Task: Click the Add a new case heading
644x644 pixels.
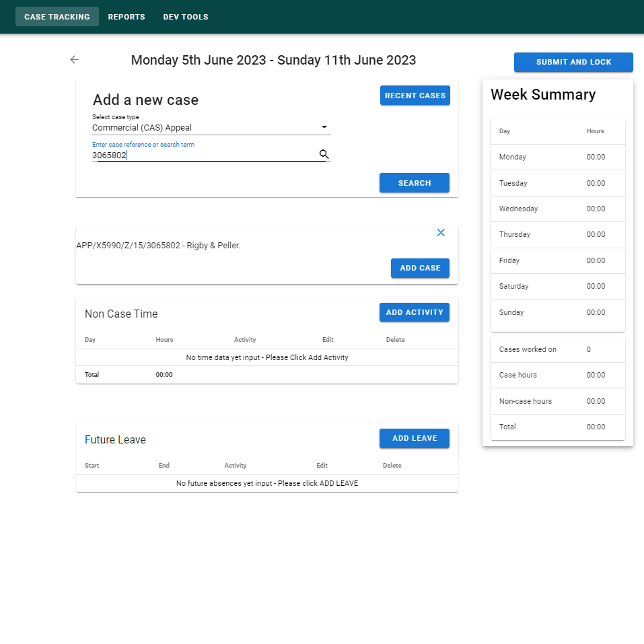Action: point(145,100)
